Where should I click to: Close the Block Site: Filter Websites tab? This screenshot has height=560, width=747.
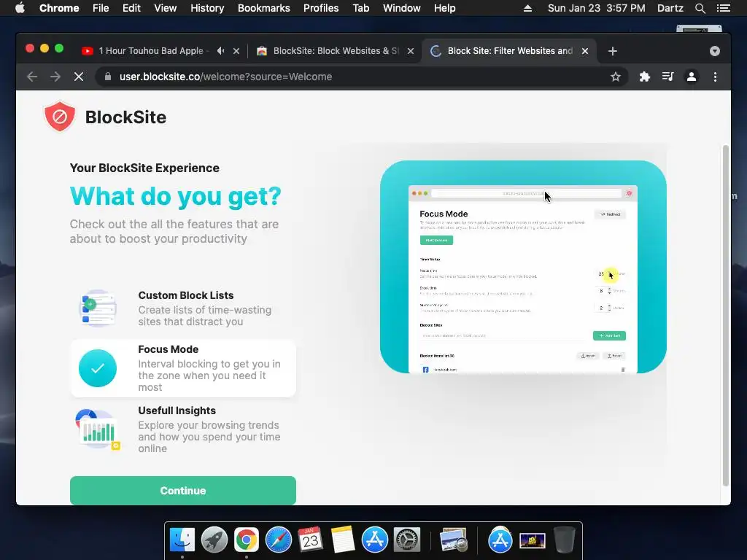click(x=585, y=51)
